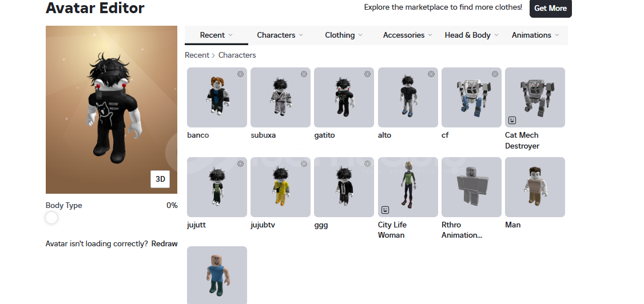Select the jujubtv character thumbnail
Viewport: 644px width, 304px height.
pyautogui.click(x=280, y=187)
